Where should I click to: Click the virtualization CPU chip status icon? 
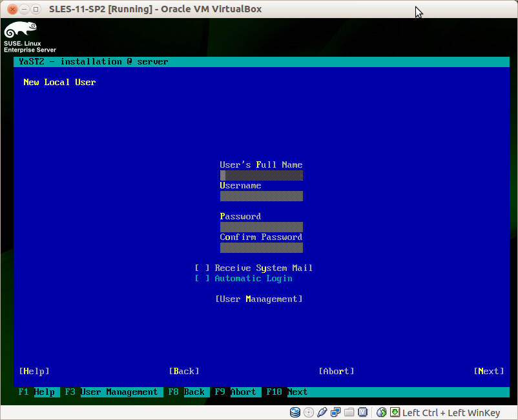tap(363, 412)
